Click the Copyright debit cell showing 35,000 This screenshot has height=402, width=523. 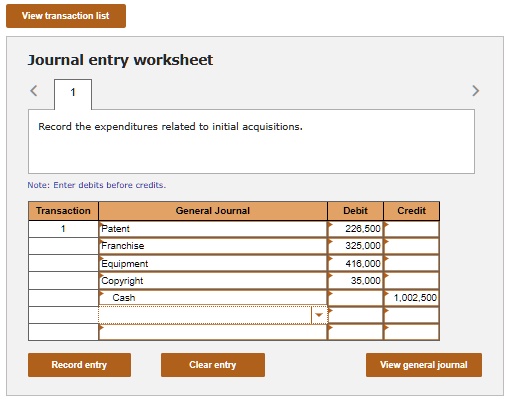coord(356,281)
